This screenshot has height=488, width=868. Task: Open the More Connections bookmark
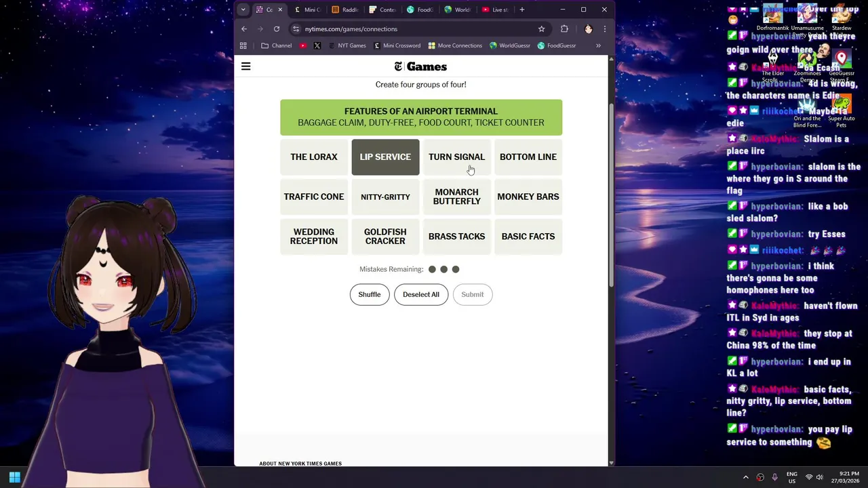point(455,45)
